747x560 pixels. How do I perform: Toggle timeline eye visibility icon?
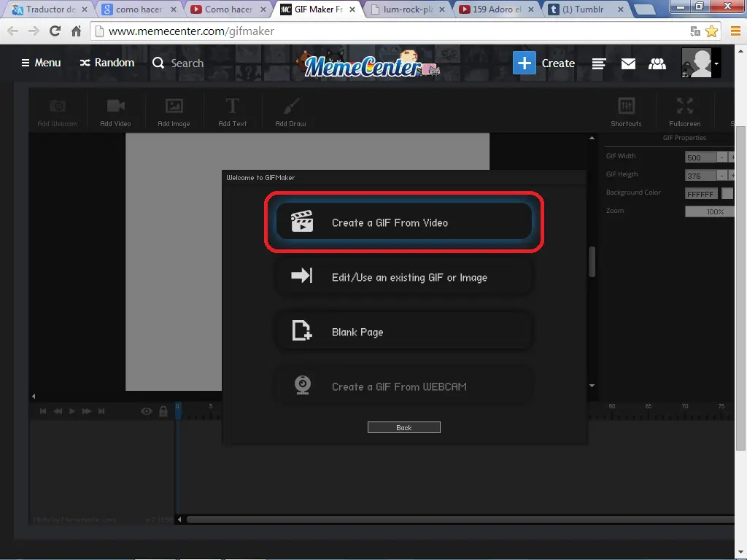(146, 411)
